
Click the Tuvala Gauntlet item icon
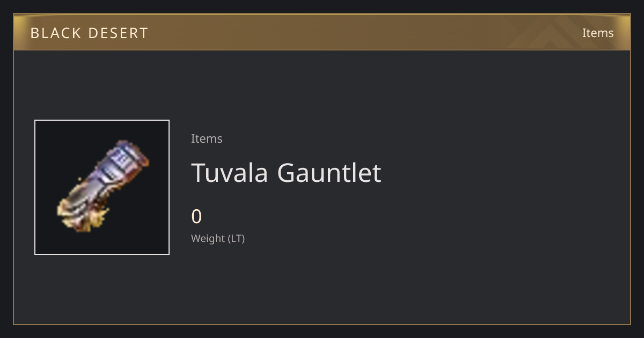[103, 186]
